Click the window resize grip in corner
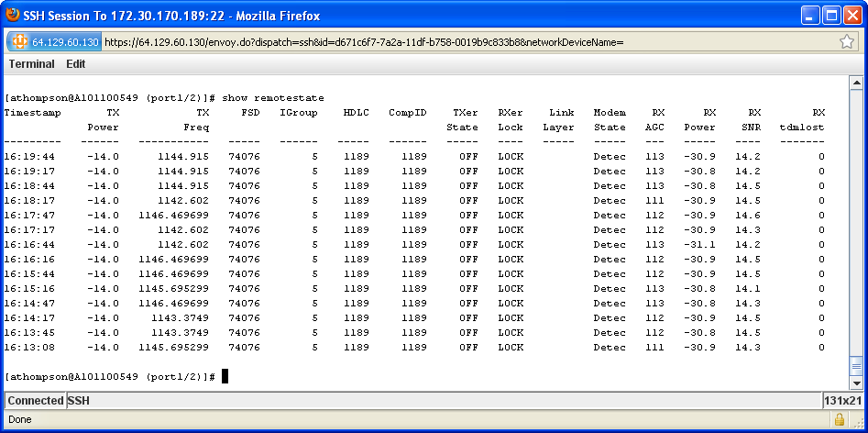Image resolution: width=868 pixels, height=433 pixels. pos(859,424)
